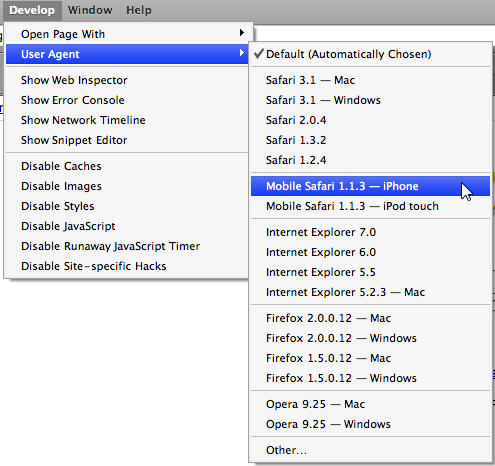The image size is (495, 466).
Task: Open Show Network Timeline
Action: coord(127,120)
